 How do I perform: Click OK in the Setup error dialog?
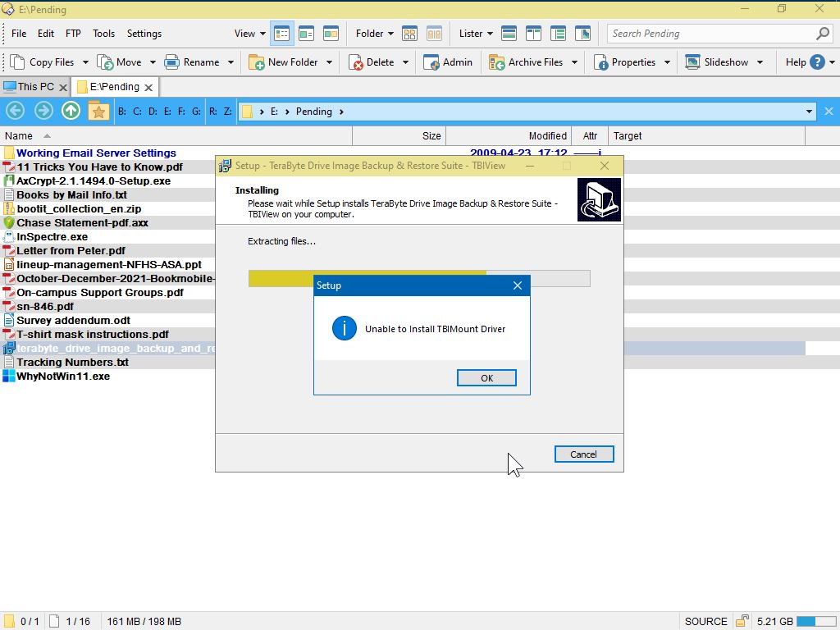pyautogui.click(x=486, y=377)
